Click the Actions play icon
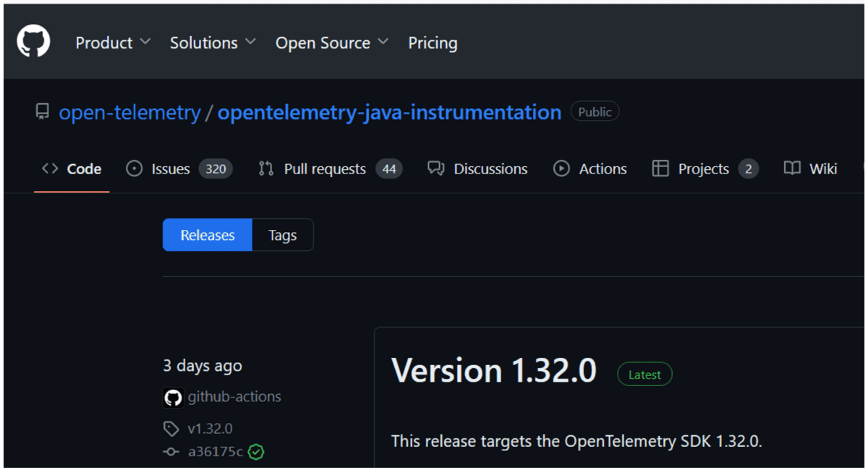This screenshot has width=868, height=475. coord(561,169)
